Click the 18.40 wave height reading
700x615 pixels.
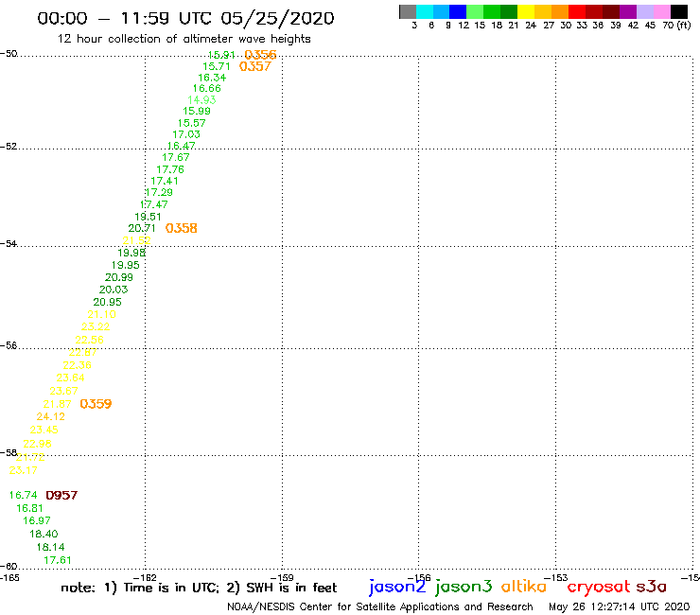pos(44,535)
